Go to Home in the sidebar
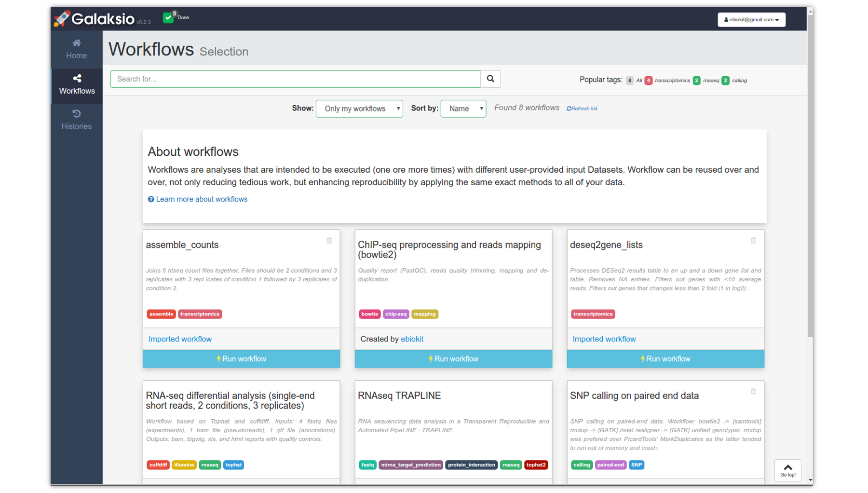Image resolution: width=868 pixels, height=493 pixels. click(77, 49)
